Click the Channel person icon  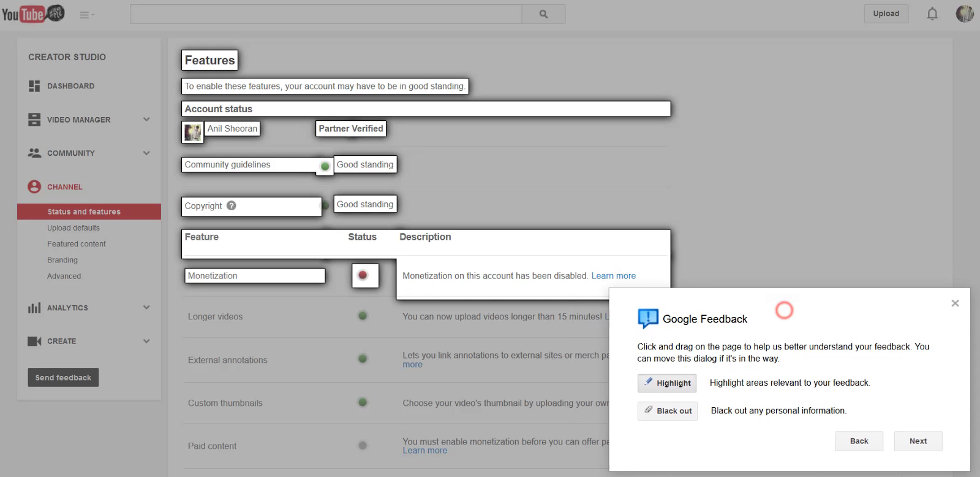34,186
